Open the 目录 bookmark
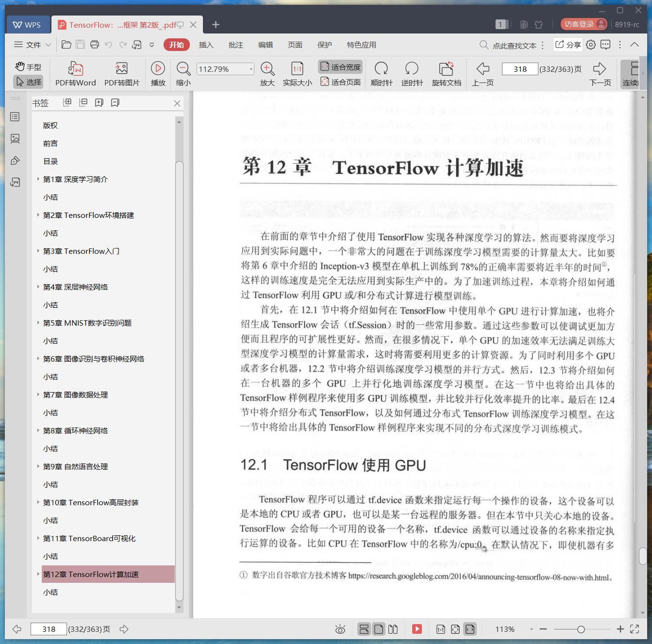The image size is (652, 644). coord(50,161)
